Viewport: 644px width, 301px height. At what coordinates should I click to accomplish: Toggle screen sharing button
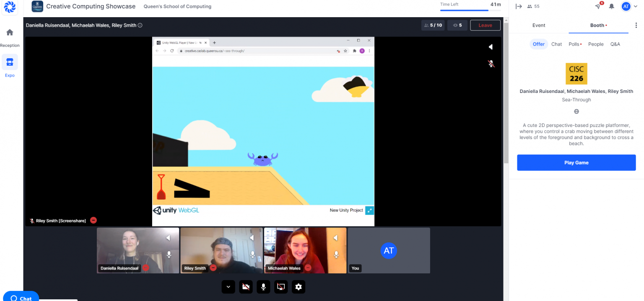coord(281,287)
